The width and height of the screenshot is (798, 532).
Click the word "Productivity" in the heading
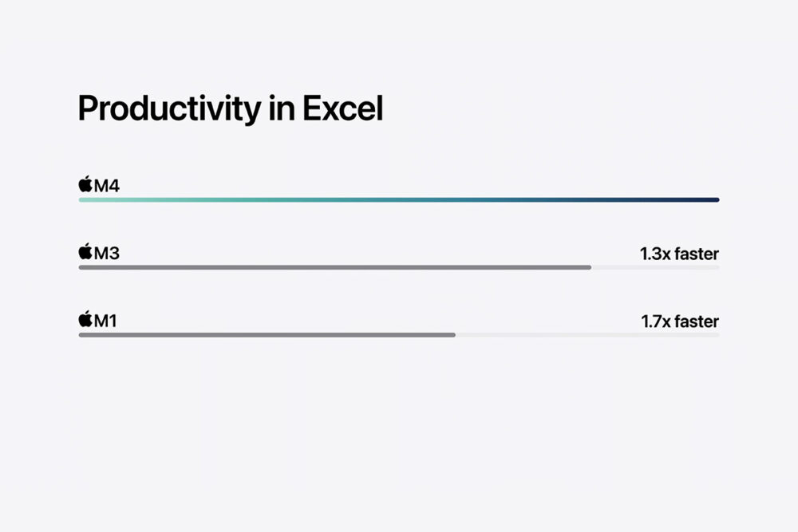click(x=168, y=109)
